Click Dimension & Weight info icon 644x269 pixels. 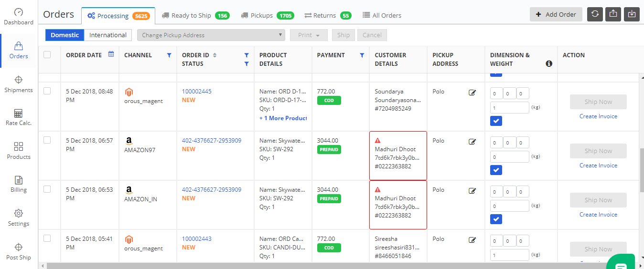point(549,63)
